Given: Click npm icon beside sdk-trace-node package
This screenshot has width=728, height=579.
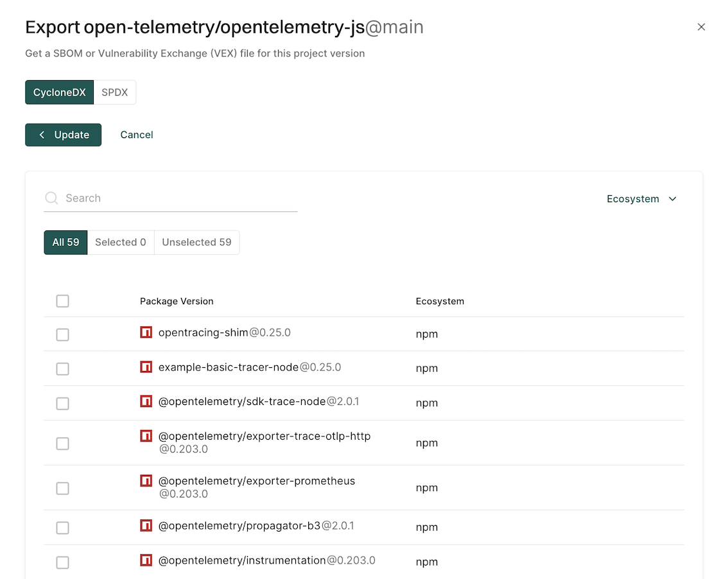Looking at the screenshot, I should pyautogui.click(x=146, y=401).
